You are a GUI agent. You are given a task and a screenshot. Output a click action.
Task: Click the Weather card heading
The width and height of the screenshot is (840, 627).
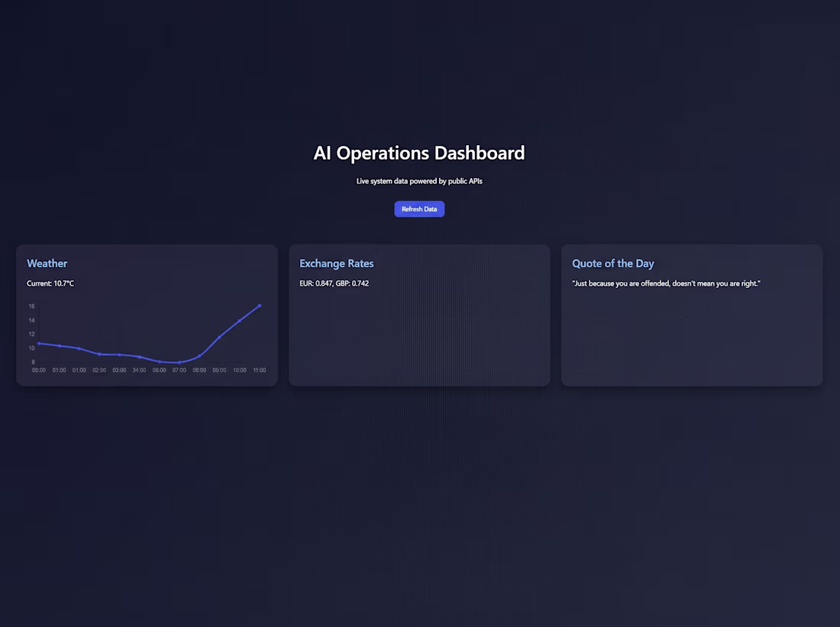pos(47,263)
